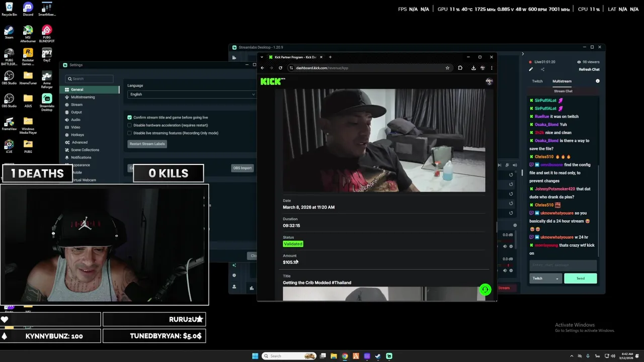Open the Twitch chat platform dropdown
The width and height of the screenshot is (644, 362).
coord(546,278)
